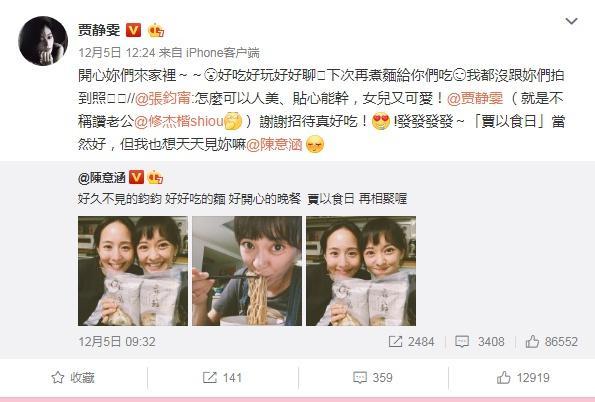Like this post with 12919 thumbs up
The height and width of the screenshot is (402, 595).
tap(523, 378)
